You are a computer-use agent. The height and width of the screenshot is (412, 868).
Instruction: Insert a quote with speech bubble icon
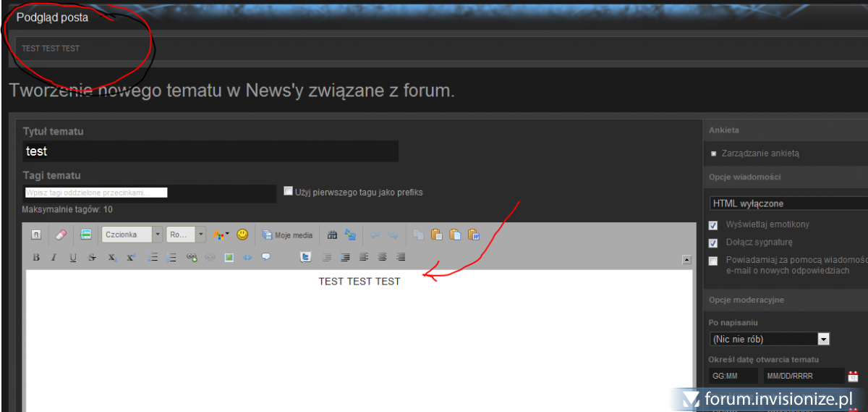[266, 256]
